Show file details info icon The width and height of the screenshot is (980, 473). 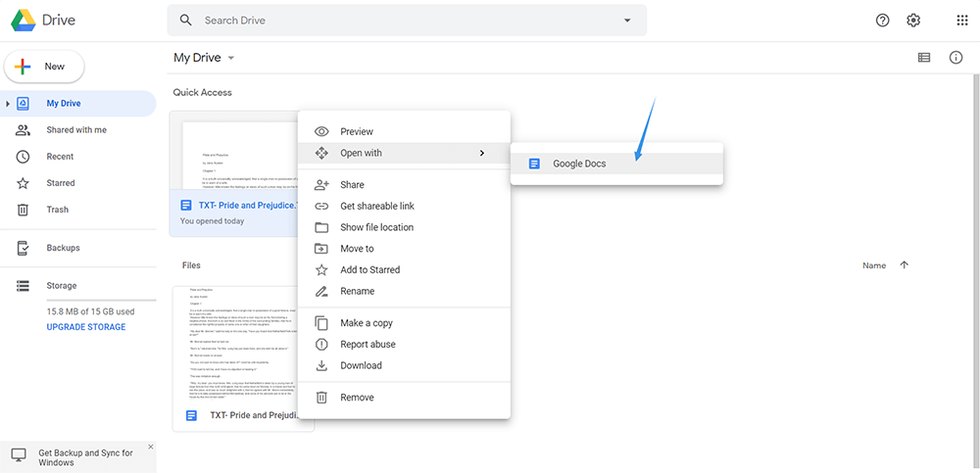point(955,58)
